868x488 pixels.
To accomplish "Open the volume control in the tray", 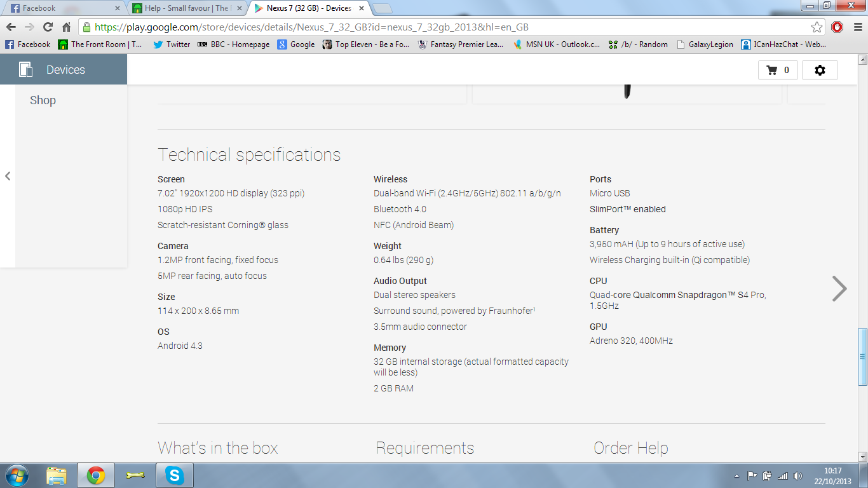I will coord(797,476).
